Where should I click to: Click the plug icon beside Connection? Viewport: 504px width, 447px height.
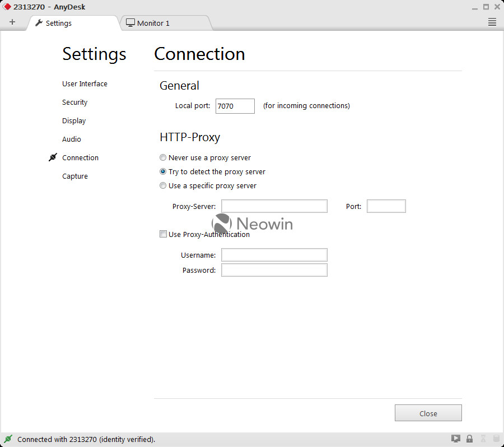53,157
